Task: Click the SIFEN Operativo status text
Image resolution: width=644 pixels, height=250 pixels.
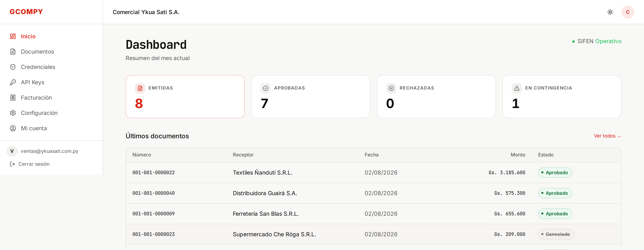Action: coord(599,41)
